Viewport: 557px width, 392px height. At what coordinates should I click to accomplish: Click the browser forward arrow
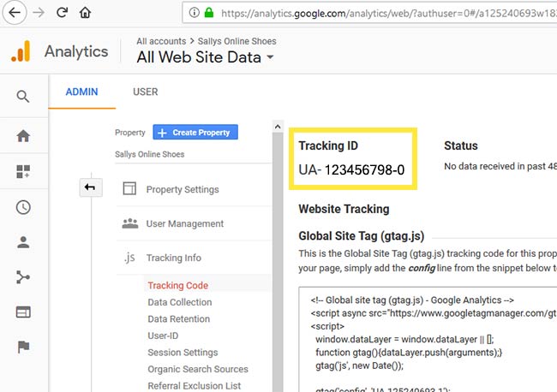(39, 13)
